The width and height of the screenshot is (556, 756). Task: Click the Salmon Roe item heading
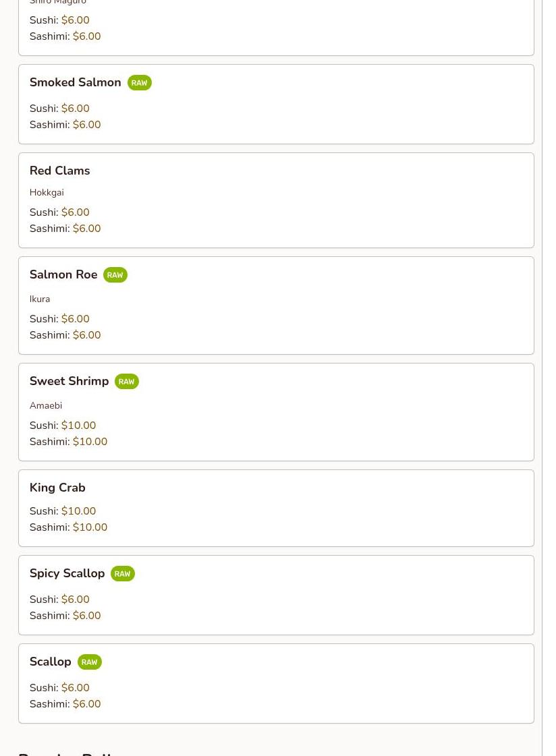(x=63, y=274)
